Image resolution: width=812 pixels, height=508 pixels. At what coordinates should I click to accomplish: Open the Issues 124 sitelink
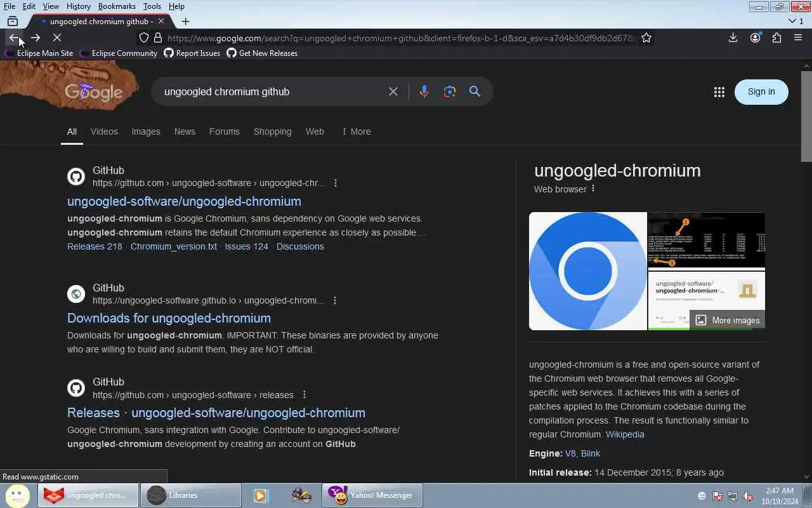pyautogui.click(x=246, y=246)
